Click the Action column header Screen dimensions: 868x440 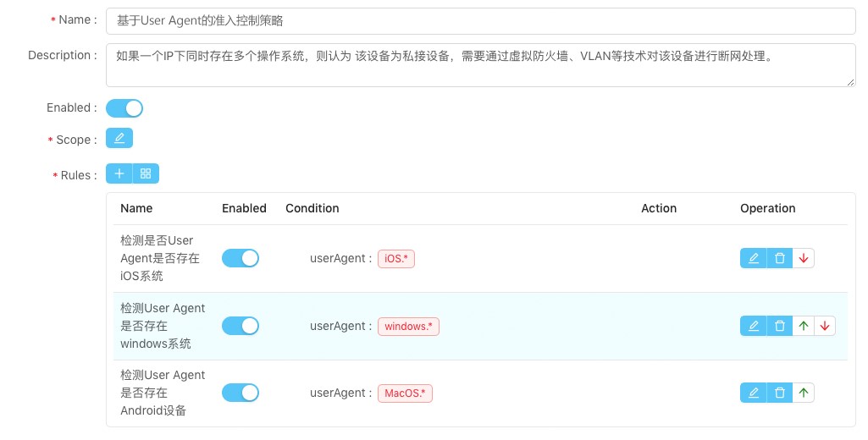659,208
